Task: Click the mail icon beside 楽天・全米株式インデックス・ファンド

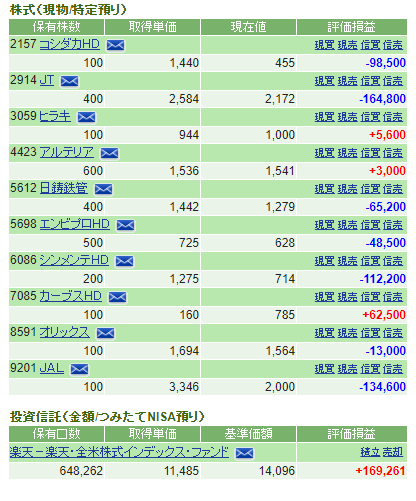Action: pyautogui.click(x=245, y=453)
